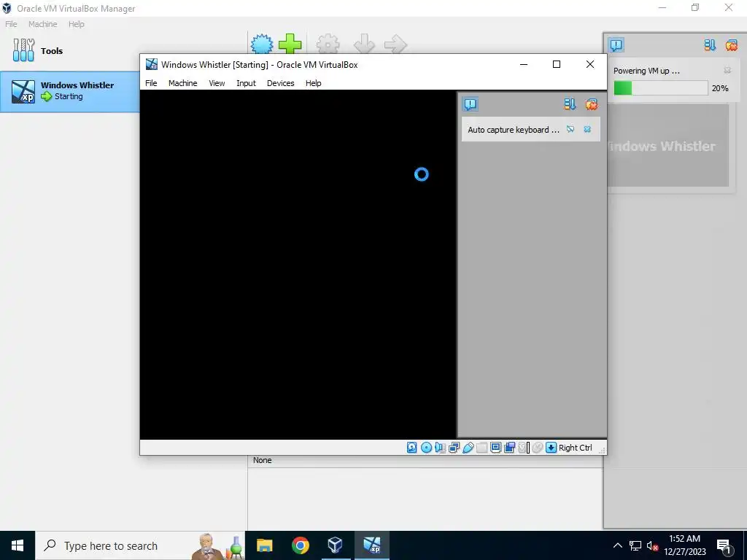Click the sort notifications icon in VM window

click(570, 104)
